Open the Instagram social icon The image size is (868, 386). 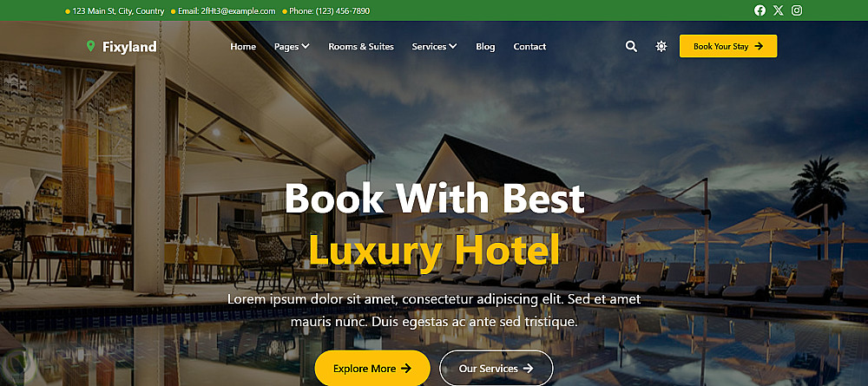pyautogui.click(x=797, y=10)
